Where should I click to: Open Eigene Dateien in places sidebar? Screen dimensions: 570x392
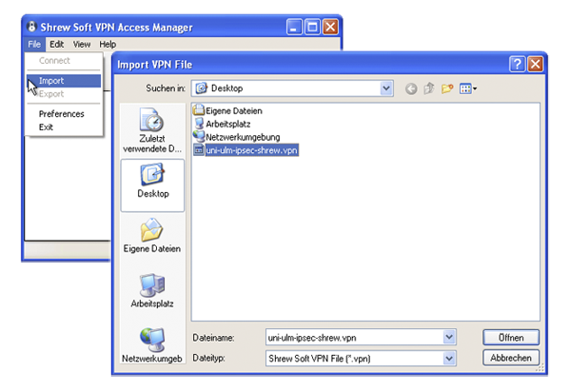(x=152, y=235)
